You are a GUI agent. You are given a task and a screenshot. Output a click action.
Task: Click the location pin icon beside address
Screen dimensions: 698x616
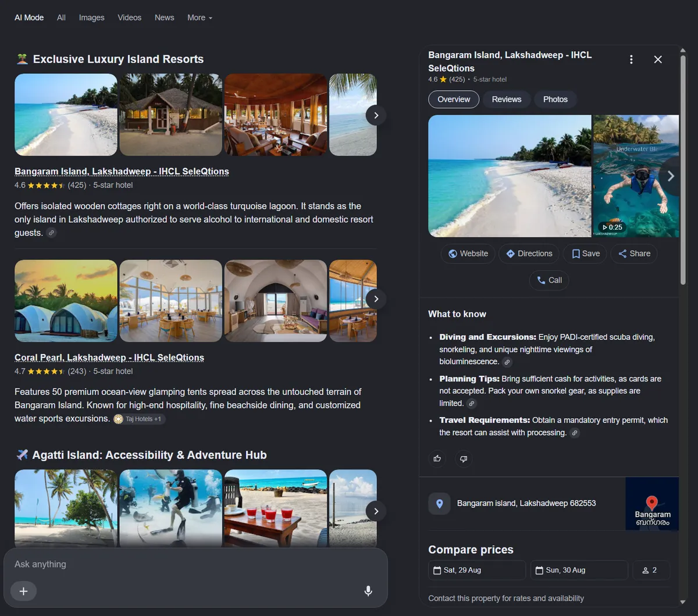pos(439,504)
